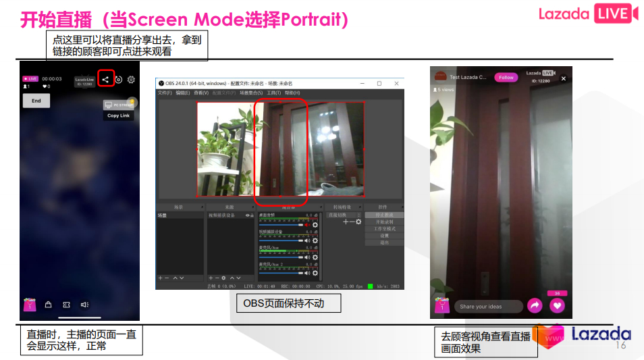
Task: Click the Share your ideas comment field
Action: click(x=488, y=307)
